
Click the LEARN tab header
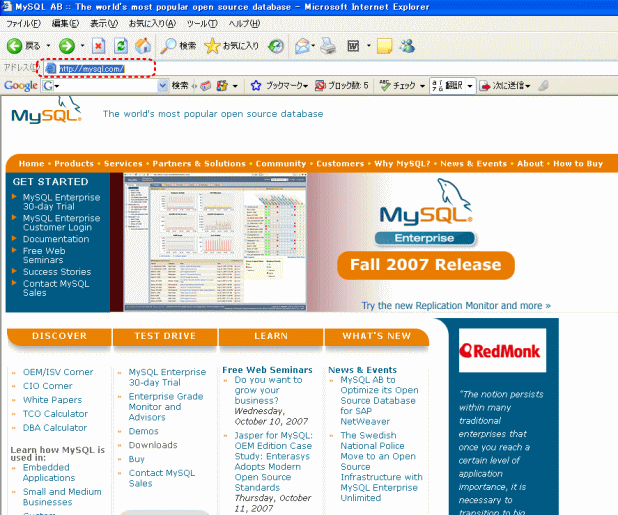[x=271, y=336]
